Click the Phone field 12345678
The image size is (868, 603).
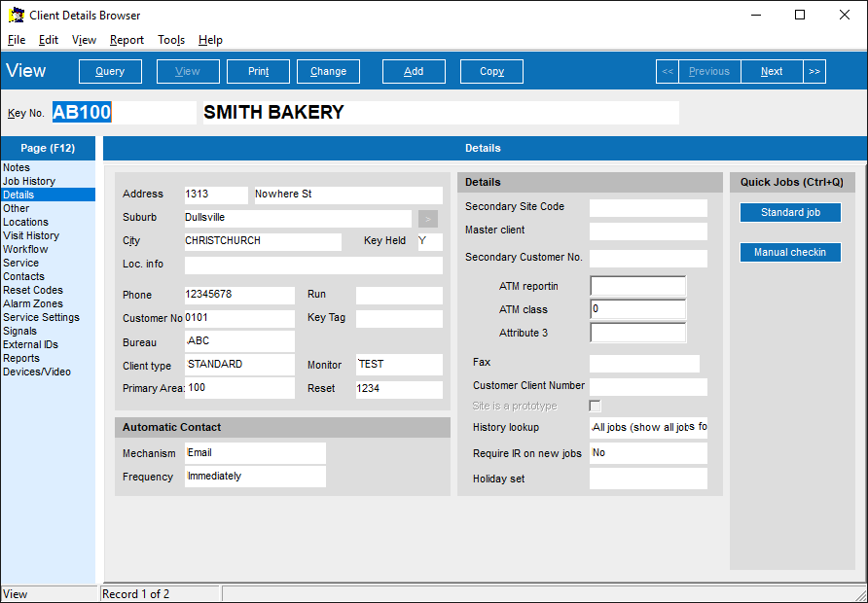pyautogui.click(x=239, y=296)
